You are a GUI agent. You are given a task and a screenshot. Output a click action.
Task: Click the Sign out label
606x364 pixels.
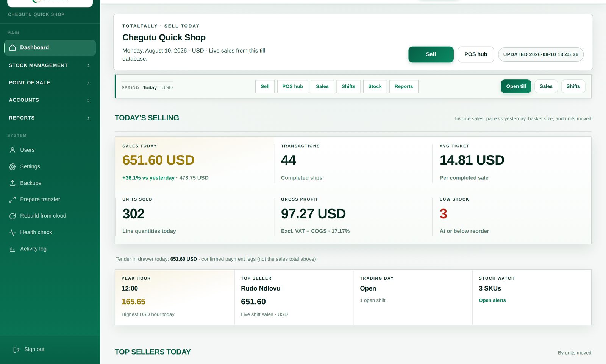coord(34,350)
